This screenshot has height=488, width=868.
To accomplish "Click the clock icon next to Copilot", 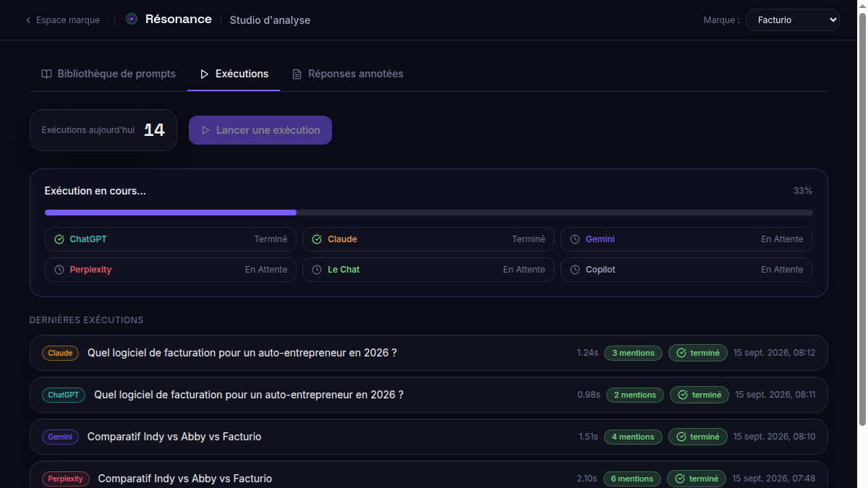I will pos(575,270).
